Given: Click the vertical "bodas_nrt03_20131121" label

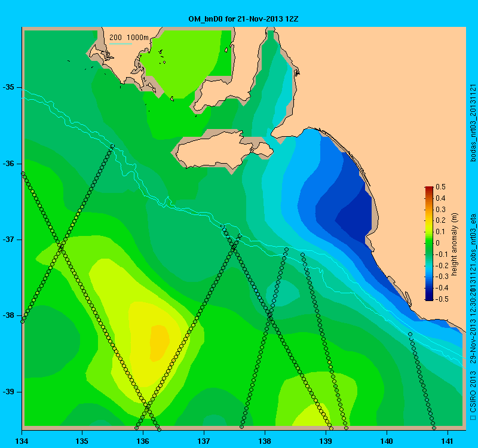Looking at the screenshot, I should 473,122.
